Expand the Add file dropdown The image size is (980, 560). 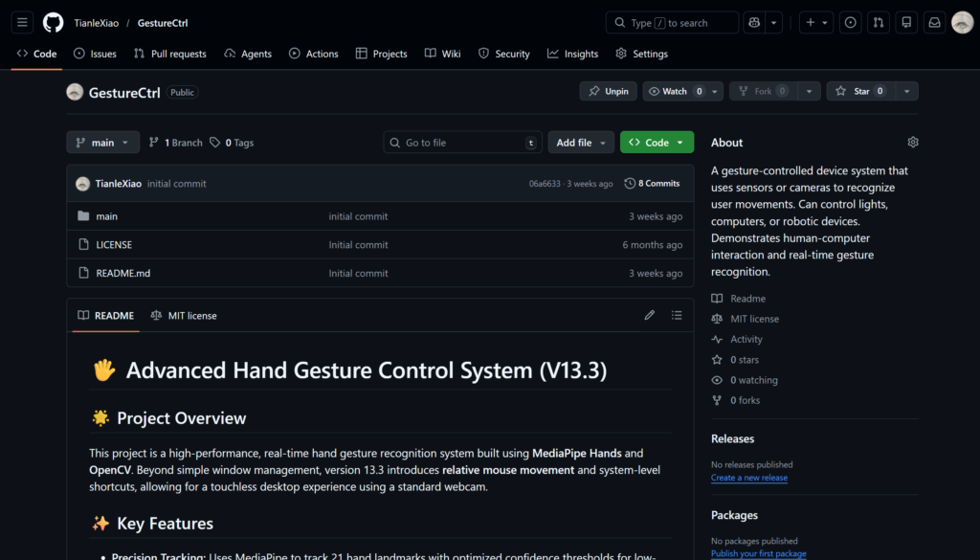coord(581,143)
